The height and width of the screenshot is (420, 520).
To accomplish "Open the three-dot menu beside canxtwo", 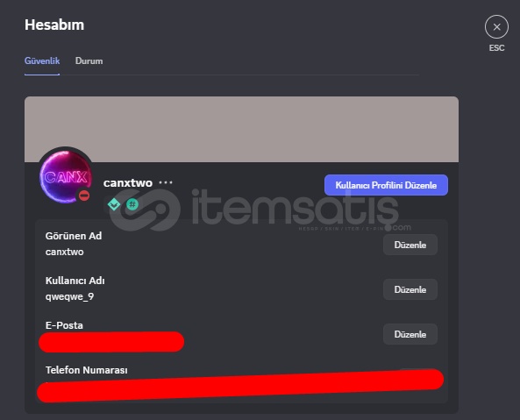I will point(166,182).
